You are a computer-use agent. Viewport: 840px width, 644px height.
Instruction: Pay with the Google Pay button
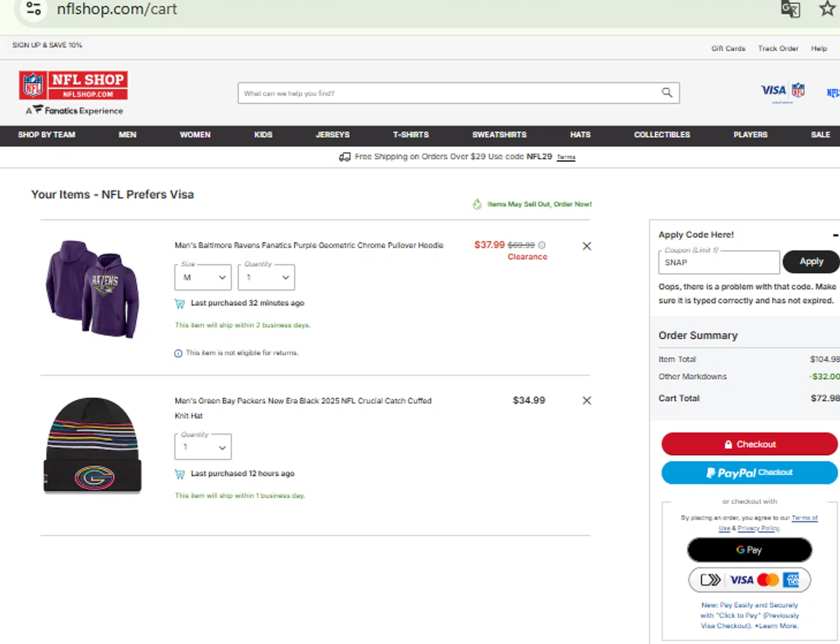pos(749,550)
